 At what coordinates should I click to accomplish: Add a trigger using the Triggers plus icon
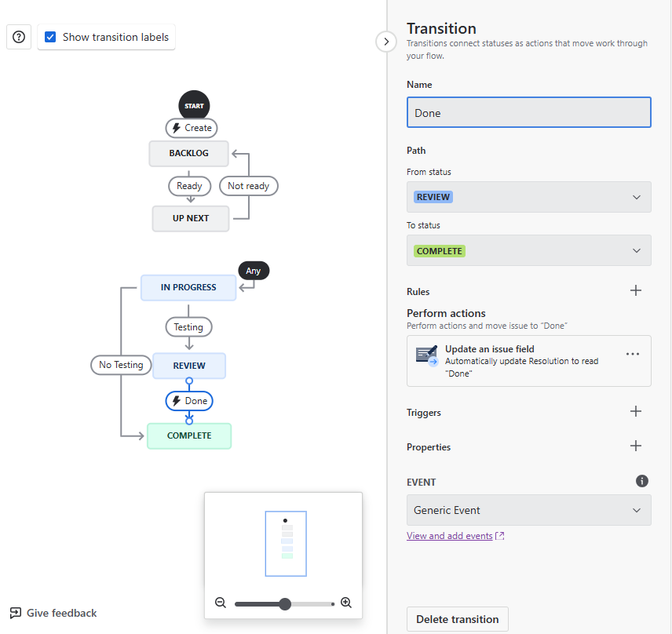(636, 411)
